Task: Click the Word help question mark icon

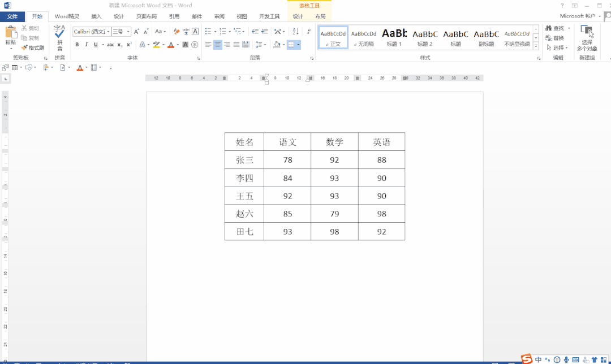Action: tap(562, 6)
